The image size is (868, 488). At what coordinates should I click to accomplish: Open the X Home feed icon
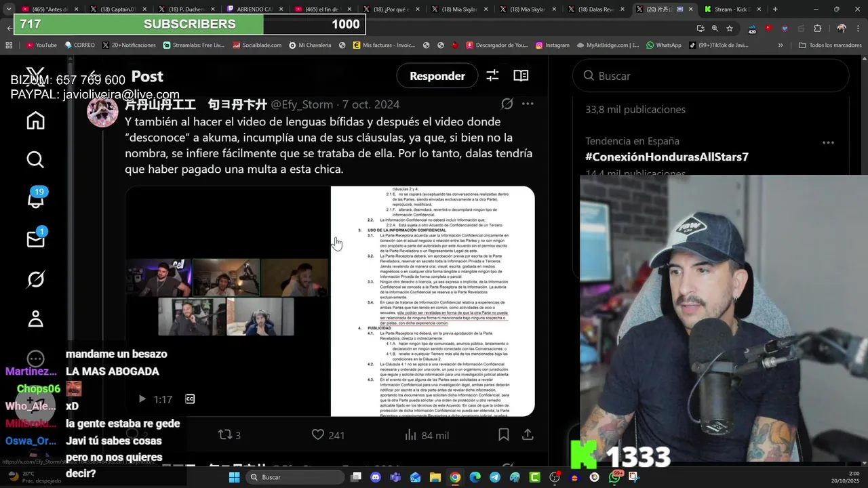tap(35, 121)
